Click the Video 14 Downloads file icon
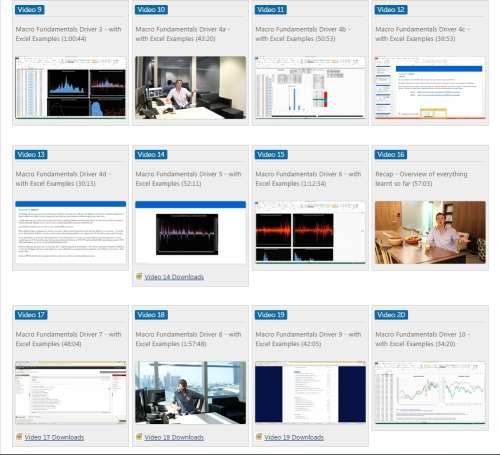500x455 pixels. click(x=139, y=276)
